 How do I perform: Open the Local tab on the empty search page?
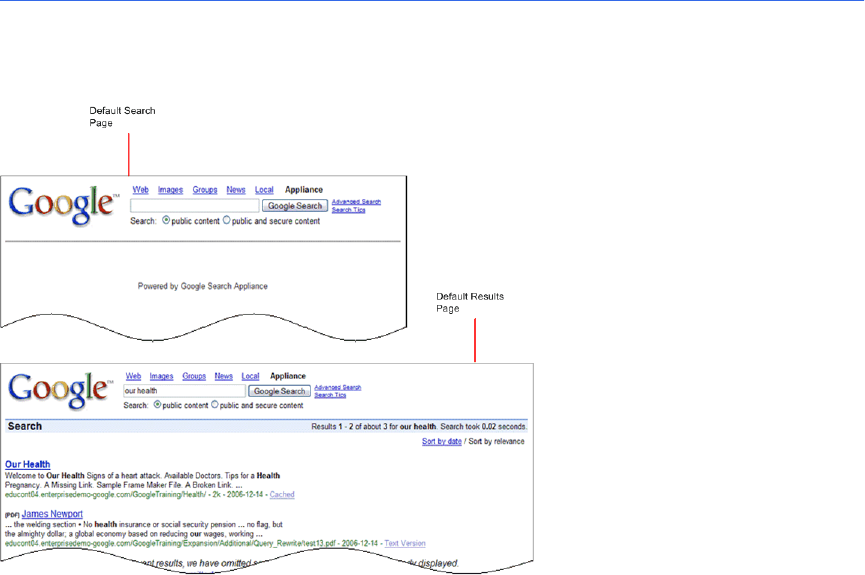pyautogui.click(x=264, y=190)
